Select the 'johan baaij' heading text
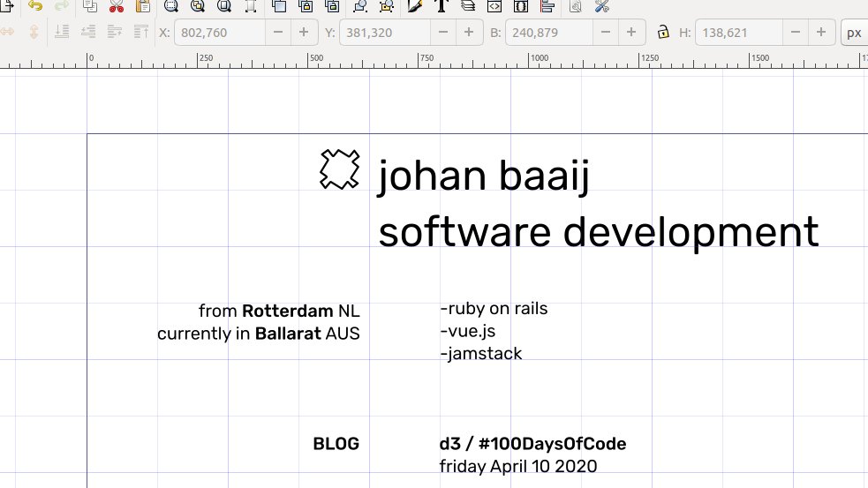 tap(483, 176)
